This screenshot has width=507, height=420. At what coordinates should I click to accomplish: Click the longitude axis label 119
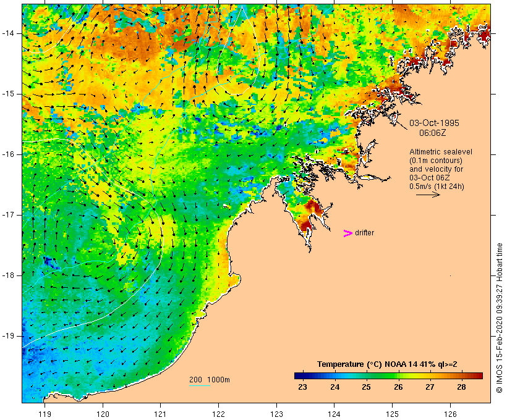(x=45, y=414)
